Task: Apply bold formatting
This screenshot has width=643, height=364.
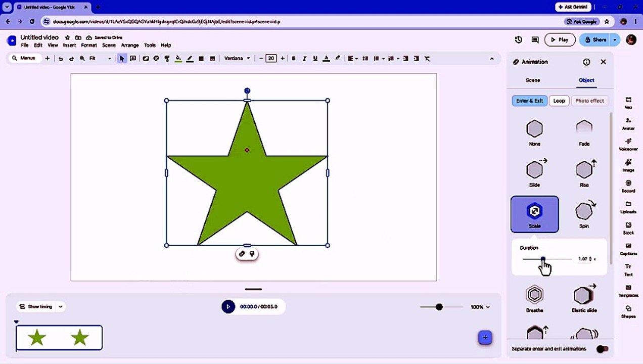Action: [294, 59]
